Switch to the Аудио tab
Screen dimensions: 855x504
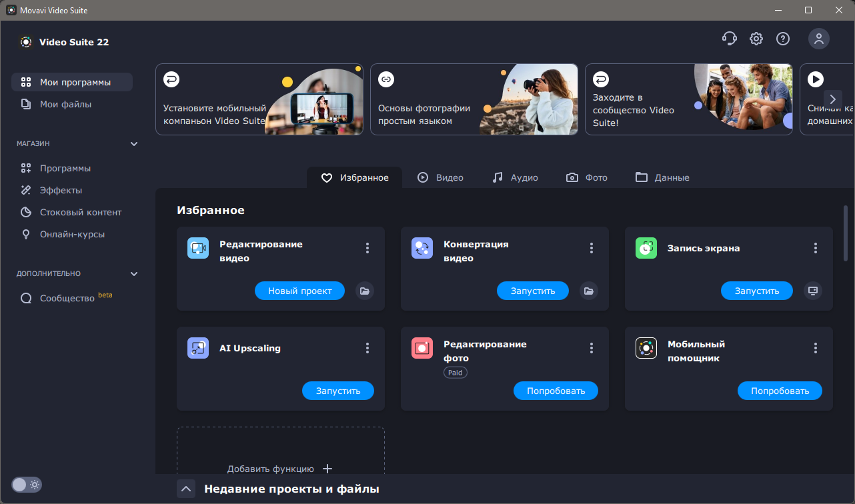pyautogui.click(x=515, y=177)
